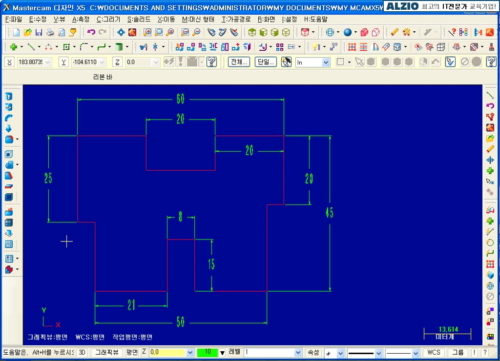
Task: Click the Zoom target icon
Action: tap(159, 32)
